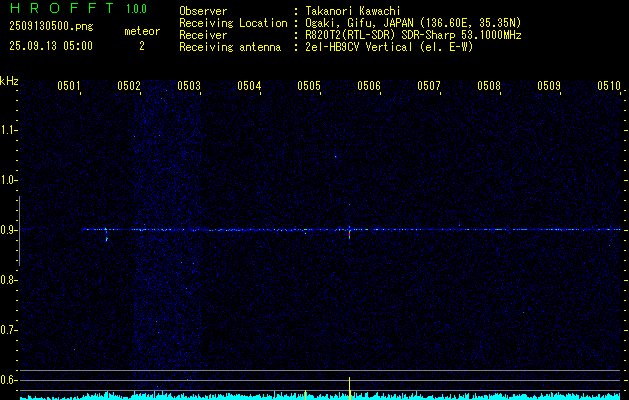The width and height of the screenshot is (629, 400).
Task: Click the 'Receiver' field label
Action: pyautogui.click(x=203, y=35)
